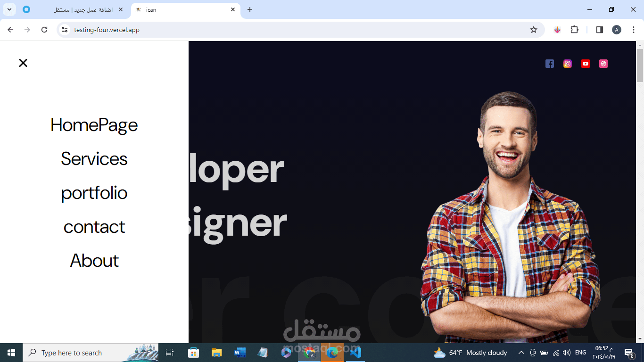This screenshot has height=362, width=644.
Task: Open the Chrome profile avatar
Action: (x=617, y=30)
